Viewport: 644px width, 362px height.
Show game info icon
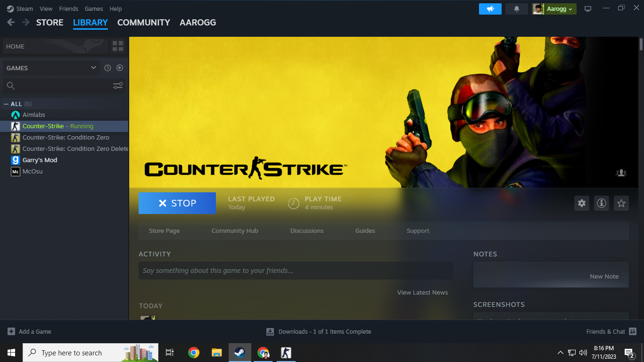tap(602, 203)
